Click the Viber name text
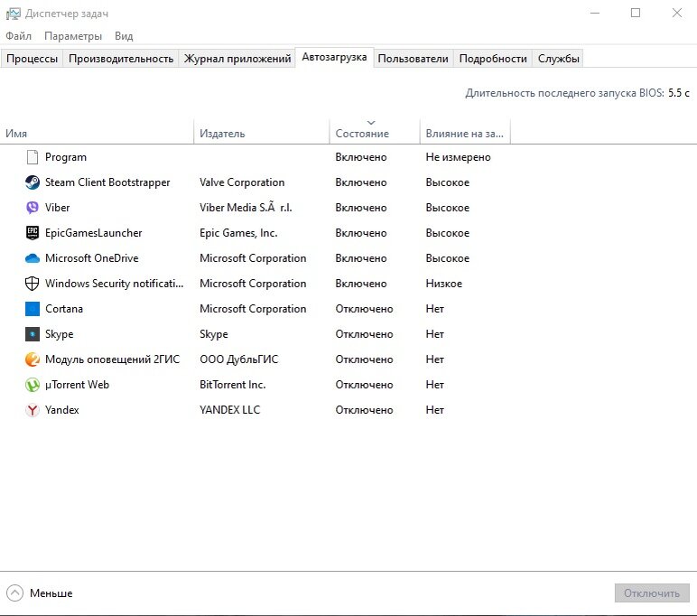 pos(58,208)
